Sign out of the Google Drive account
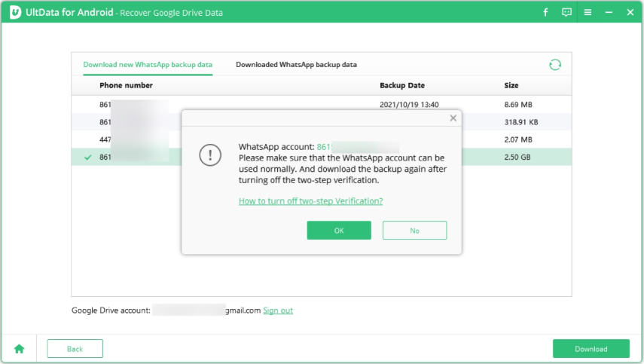644x364 pixels. tap(278, 310)
